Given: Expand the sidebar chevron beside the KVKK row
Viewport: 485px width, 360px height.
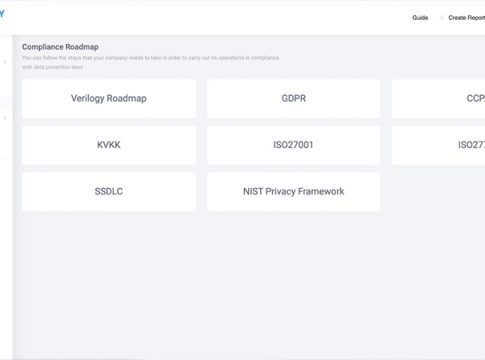Looking at the screenshot, I should click(x=5, y=118).
